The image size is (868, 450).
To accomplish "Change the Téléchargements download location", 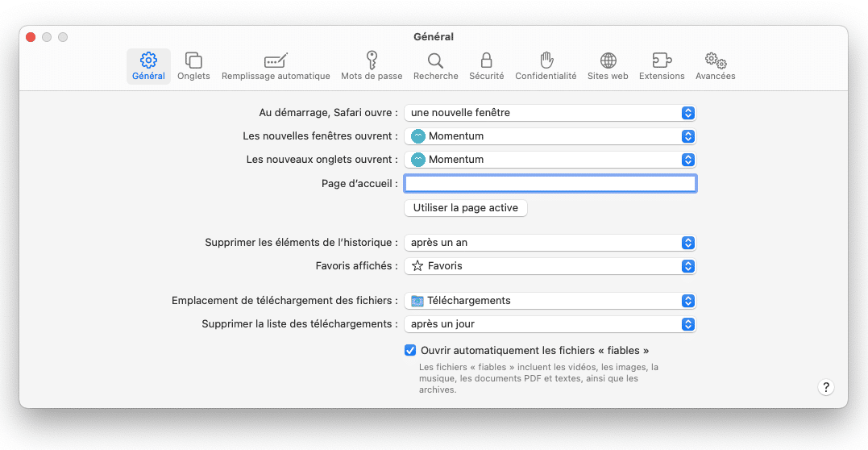I will 550,301.
